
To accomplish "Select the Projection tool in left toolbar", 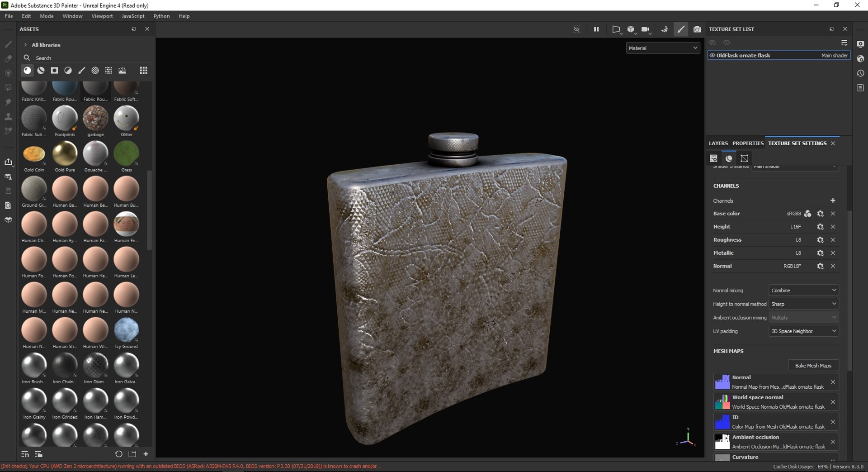I will tap(8, 73).
